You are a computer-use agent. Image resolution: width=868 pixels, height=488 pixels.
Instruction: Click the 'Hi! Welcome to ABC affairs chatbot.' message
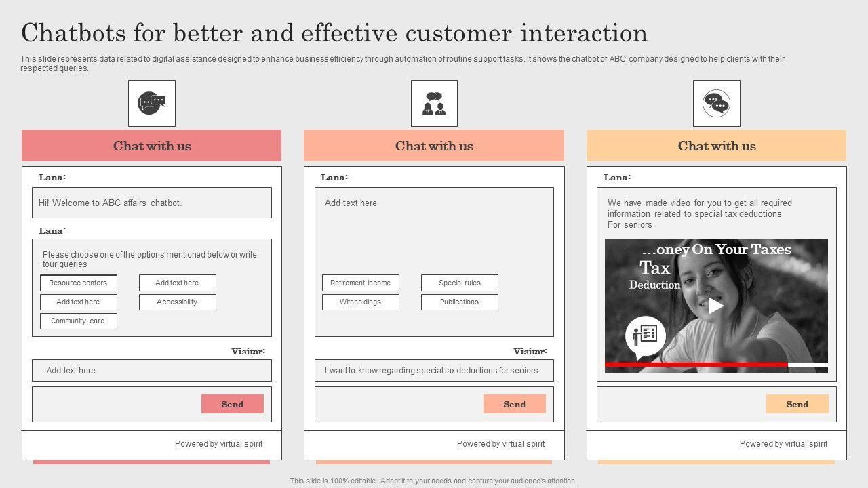(152, 203)
